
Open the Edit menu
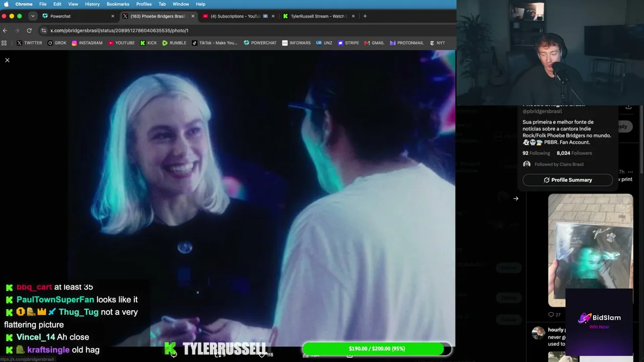point(57,4)
